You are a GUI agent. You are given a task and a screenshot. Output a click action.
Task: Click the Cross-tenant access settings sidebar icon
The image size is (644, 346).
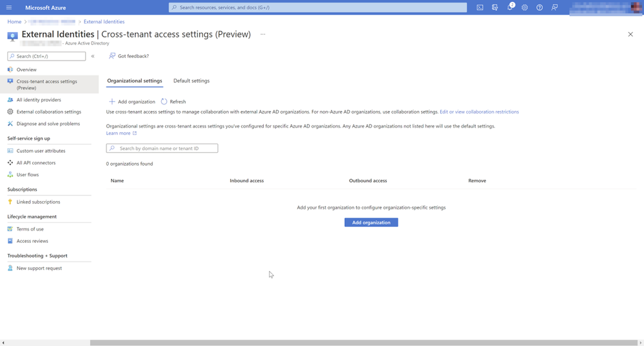(10, 81)
